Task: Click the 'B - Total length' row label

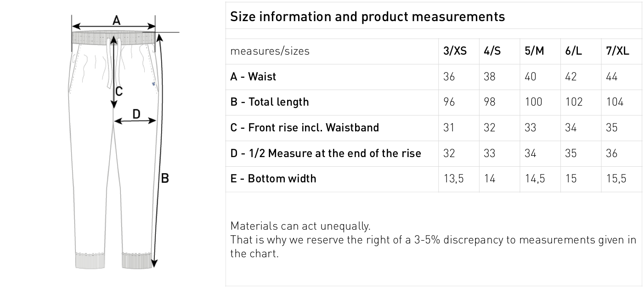Action: tap(270, 102)
